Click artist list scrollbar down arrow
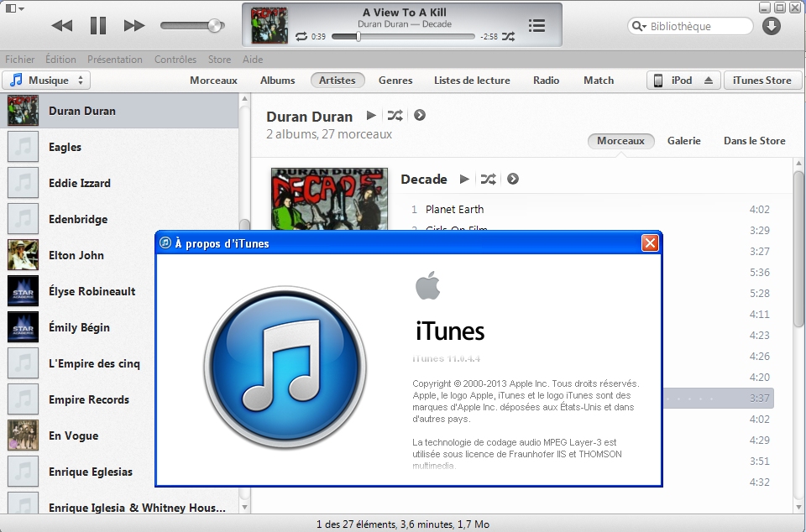The image size is (806, 532). pyautogui.click(x=244, y=508)
